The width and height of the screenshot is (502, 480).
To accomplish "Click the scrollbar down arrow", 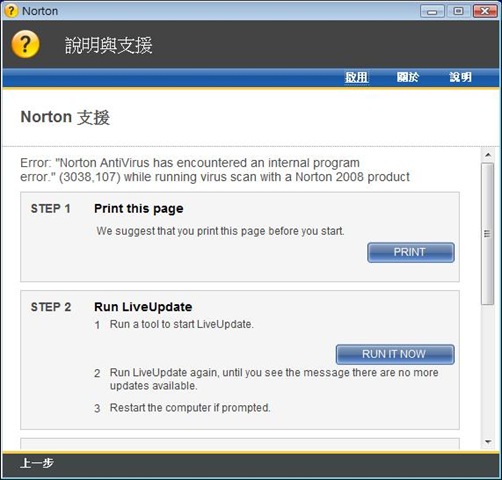I will tap(488, 442).
